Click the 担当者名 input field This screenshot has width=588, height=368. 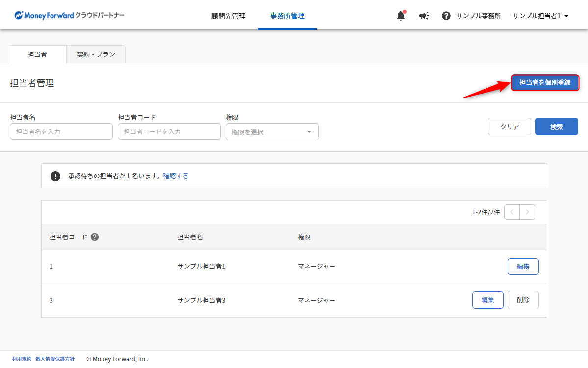[61, 131]
